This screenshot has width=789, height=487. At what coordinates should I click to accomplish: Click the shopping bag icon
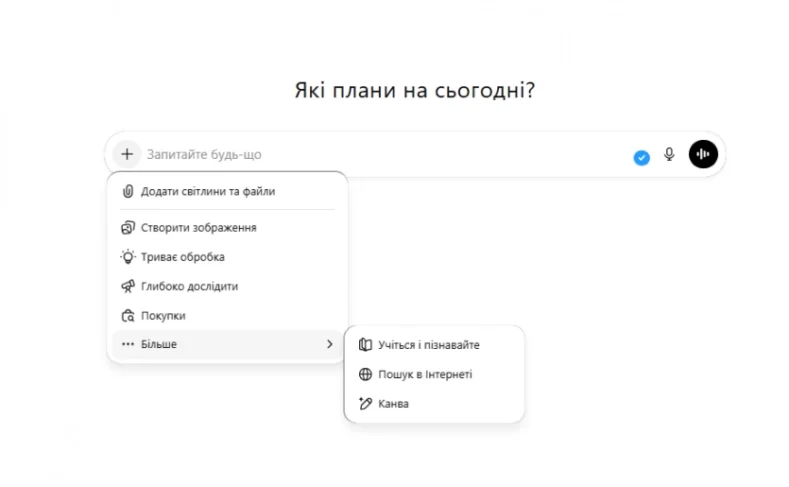[127, 316]
